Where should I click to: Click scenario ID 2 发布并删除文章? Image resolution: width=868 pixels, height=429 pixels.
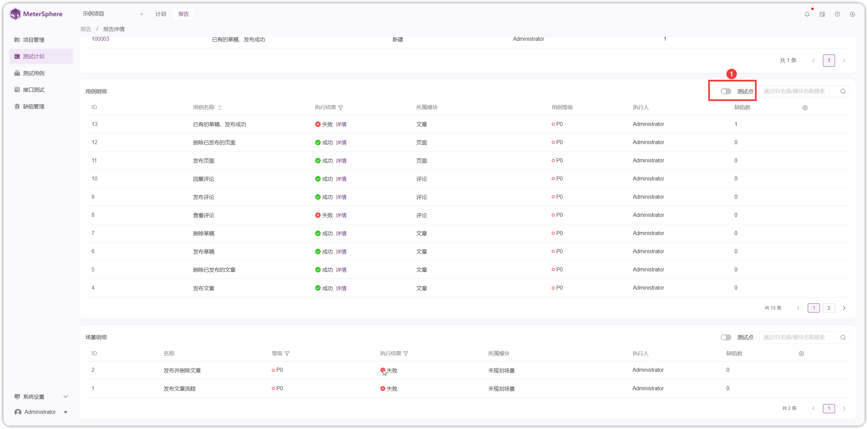click(93, 370)
